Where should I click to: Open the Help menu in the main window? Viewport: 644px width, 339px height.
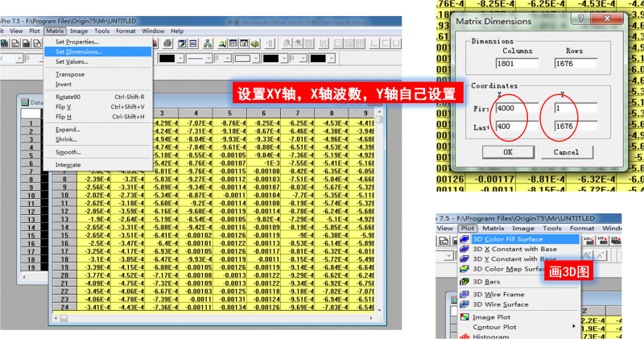click(x=177, y=31)
